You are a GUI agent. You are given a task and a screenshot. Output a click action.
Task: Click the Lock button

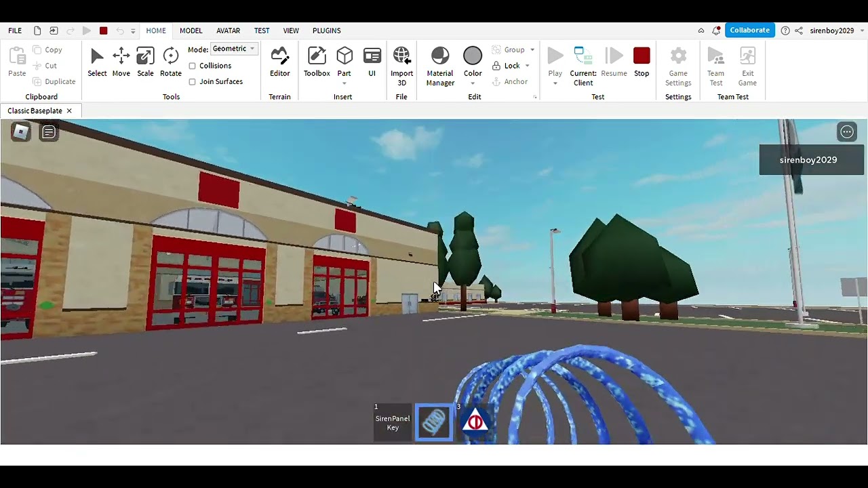pyautogui.click(x=506, y=66)
